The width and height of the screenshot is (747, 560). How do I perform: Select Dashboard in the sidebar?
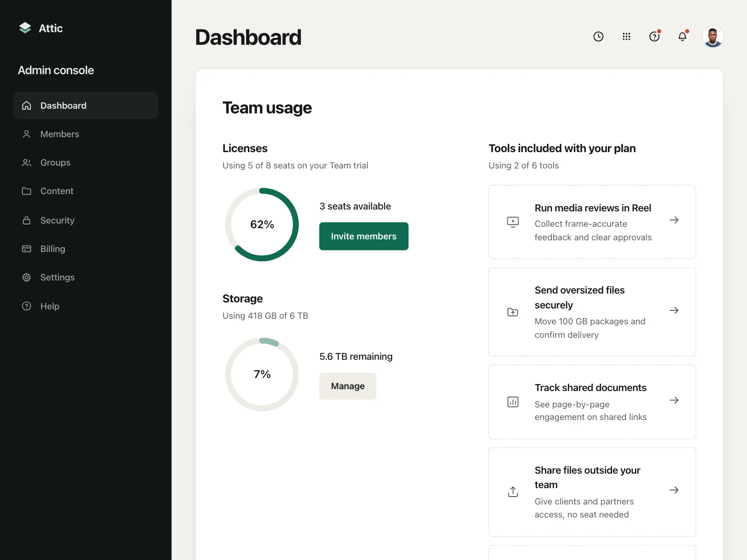(86, 105)
